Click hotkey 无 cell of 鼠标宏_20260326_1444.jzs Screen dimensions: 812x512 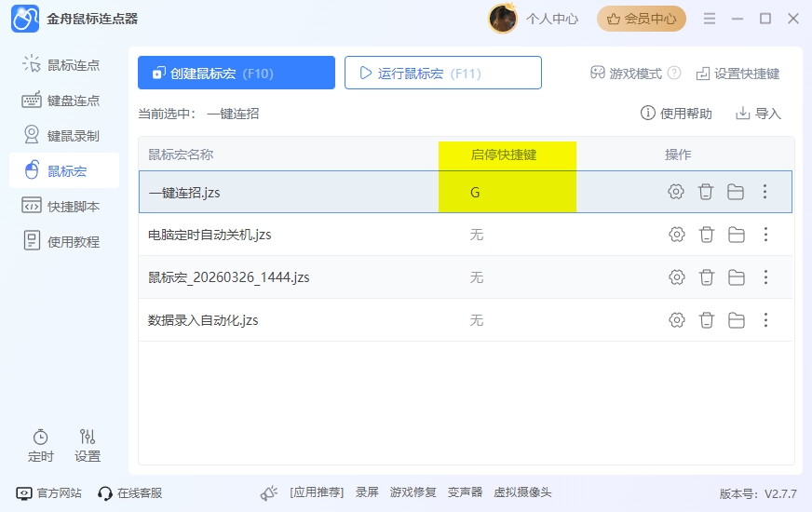[x=477, y=277]
